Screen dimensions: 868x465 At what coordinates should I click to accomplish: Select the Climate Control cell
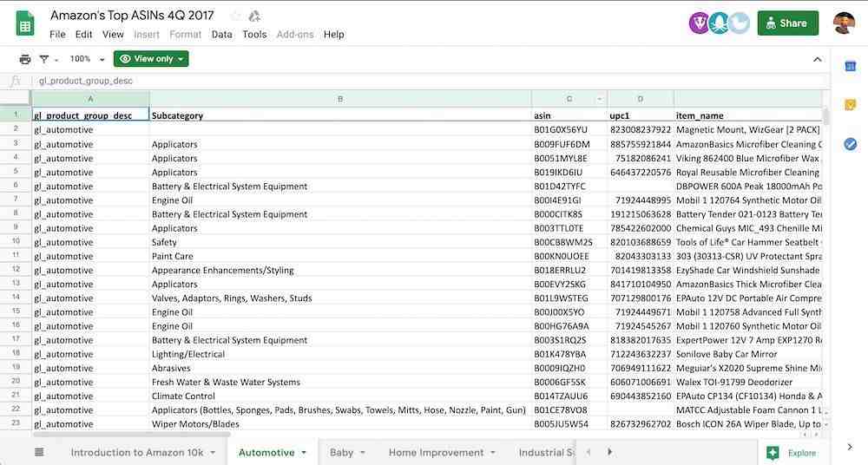point(340,396)
